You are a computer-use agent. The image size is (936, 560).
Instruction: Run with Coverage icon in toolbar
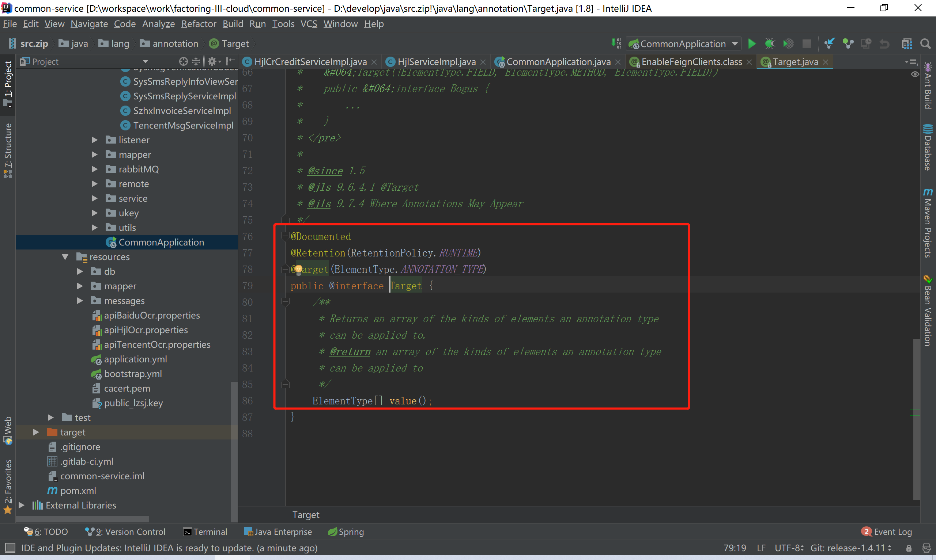pos(788,44)
